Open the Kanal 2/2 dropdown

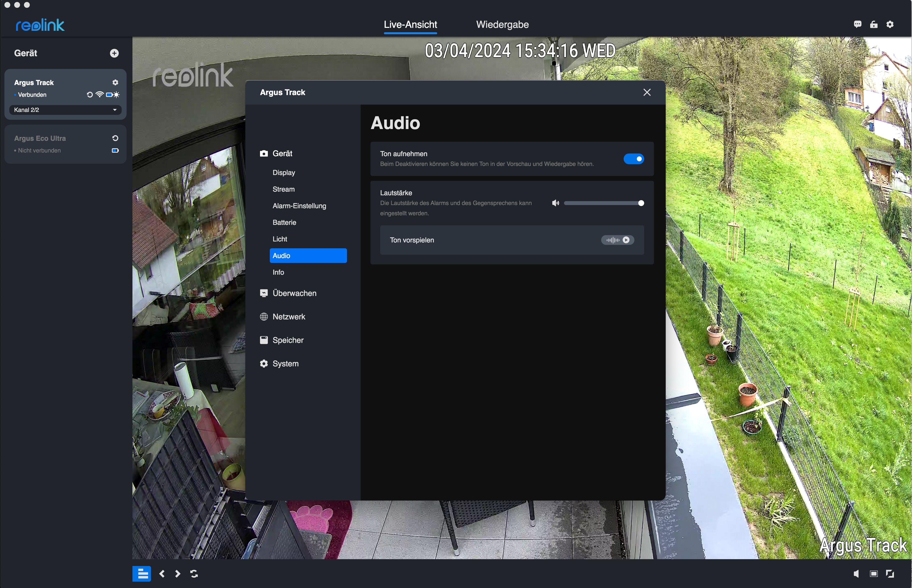tap(65, 110)
